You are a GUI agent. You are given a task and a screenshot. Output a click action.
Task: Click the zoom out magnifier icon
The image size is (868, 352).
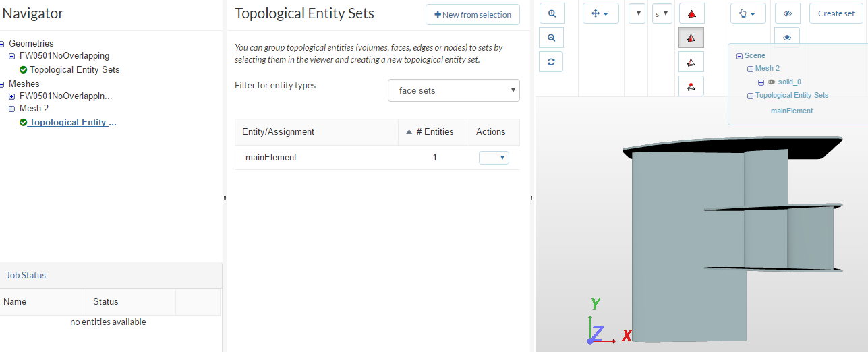pos(551,38)
